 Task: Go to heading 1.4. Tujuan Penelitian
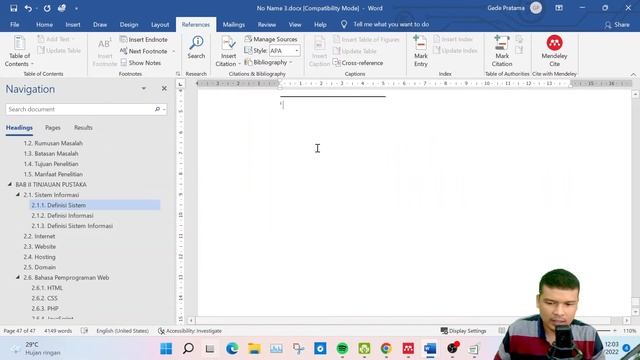51,164
